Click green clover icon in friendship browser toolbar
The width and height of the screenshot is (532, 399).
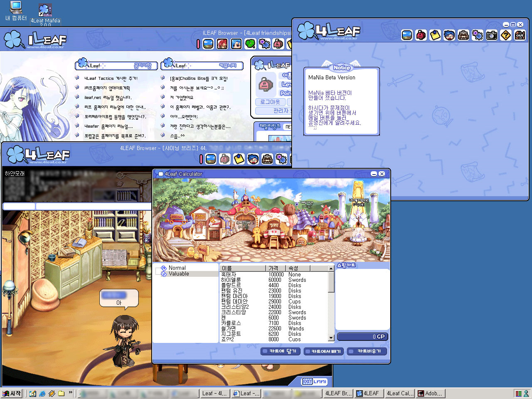250,44
